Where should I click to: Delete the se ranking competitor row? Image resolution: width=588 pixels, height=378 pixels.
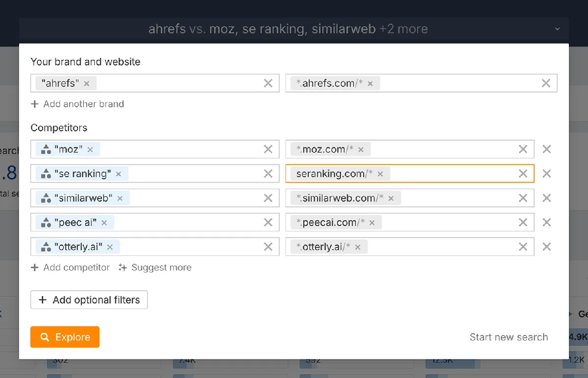click(x=547, y=174)
